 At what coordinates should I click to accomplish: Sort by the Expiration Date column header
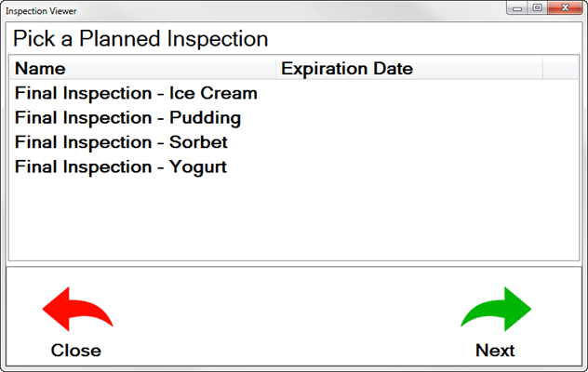coord(347,69)
